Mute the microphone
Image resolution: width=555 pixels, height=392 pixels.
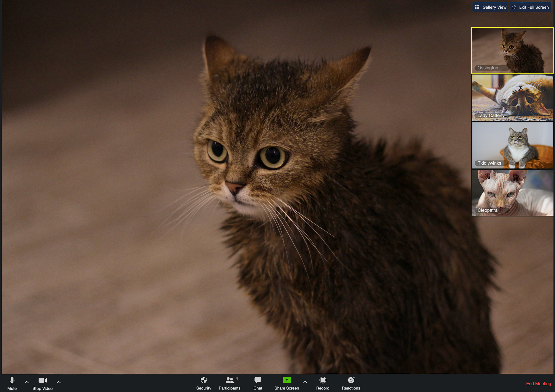(x=12, y=383)
